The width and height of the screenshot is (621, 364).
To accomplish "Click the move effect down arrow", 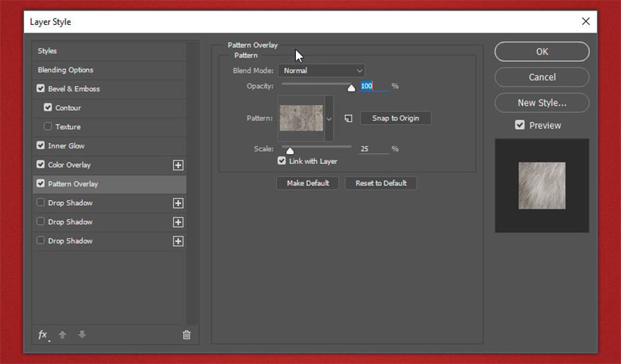I will pos(82,335).
